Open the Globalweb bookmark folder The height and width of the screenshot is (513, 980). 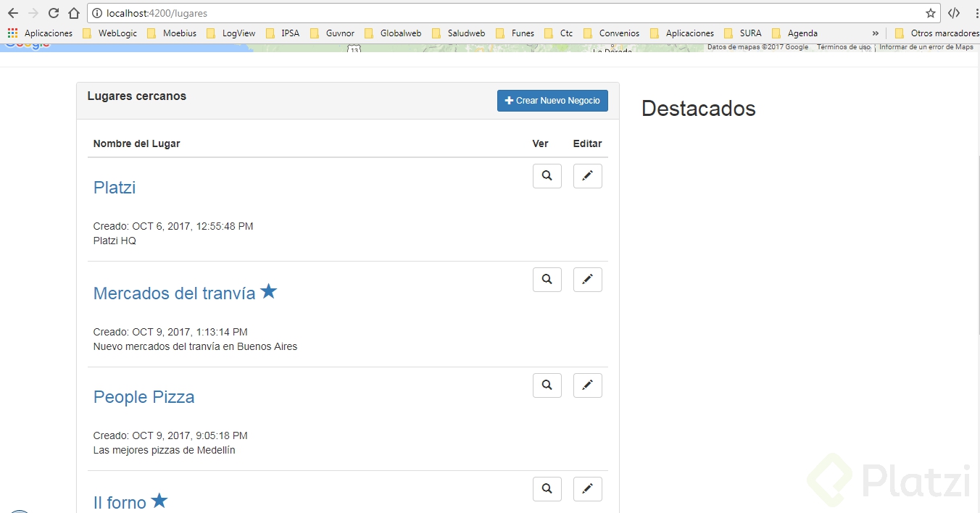coord(393,33)
